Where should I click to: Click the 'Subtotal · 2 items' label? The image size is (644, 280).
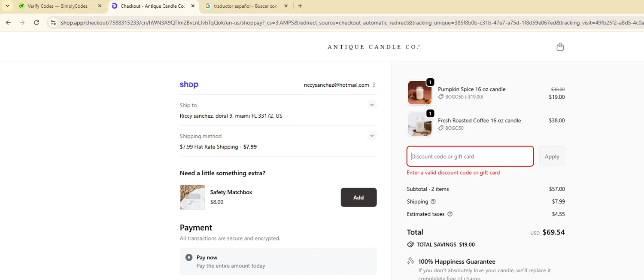428,189
